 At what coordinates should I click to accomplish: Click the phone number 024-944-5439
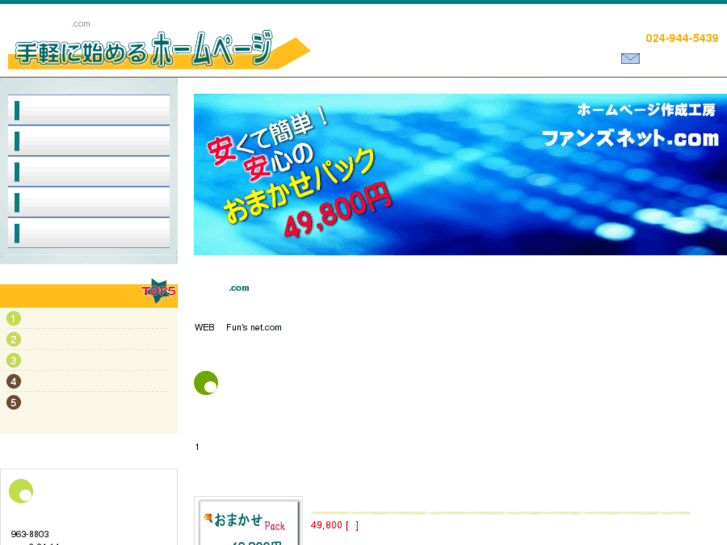click(682, 38)
